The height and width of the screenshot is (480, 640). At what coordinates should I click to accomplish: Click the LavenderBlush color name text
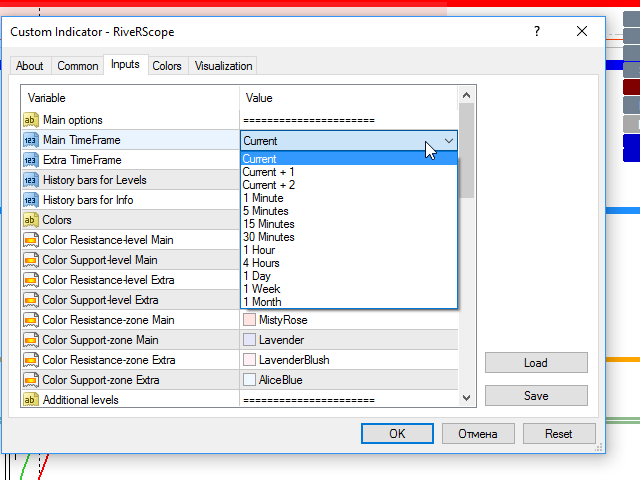click(294, 360)
